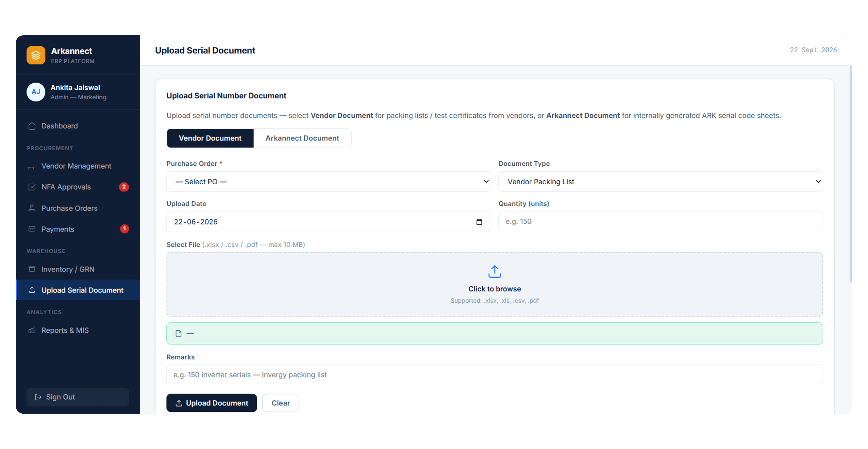The width and height of the screenshot is (868, 449).
Task: Click the Inventory / GRN box icon
Action: pyautogui.click(x=32, y=269)
